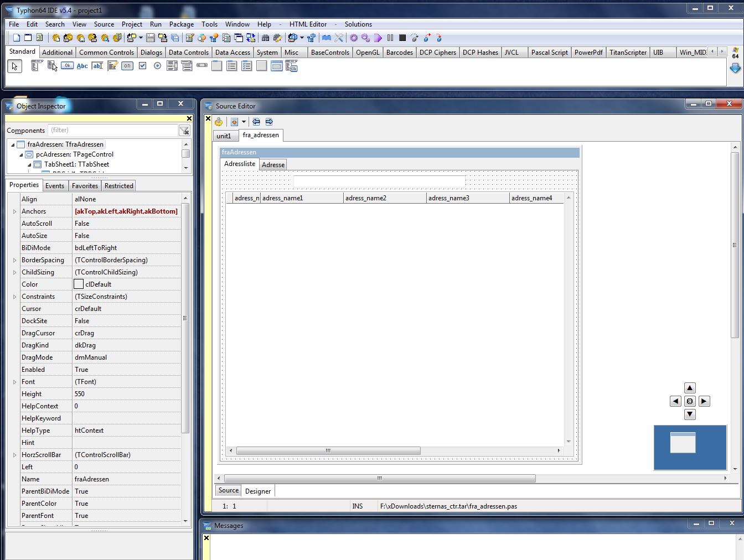Switch to the Additional palette tab
This screenshot has height=560, width=744.
point(57,53)
